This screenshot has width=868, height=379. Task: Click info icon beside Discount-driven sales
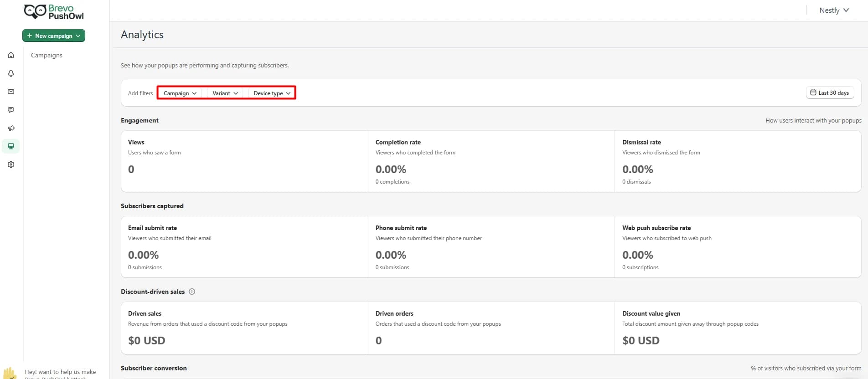click(192, 292)
